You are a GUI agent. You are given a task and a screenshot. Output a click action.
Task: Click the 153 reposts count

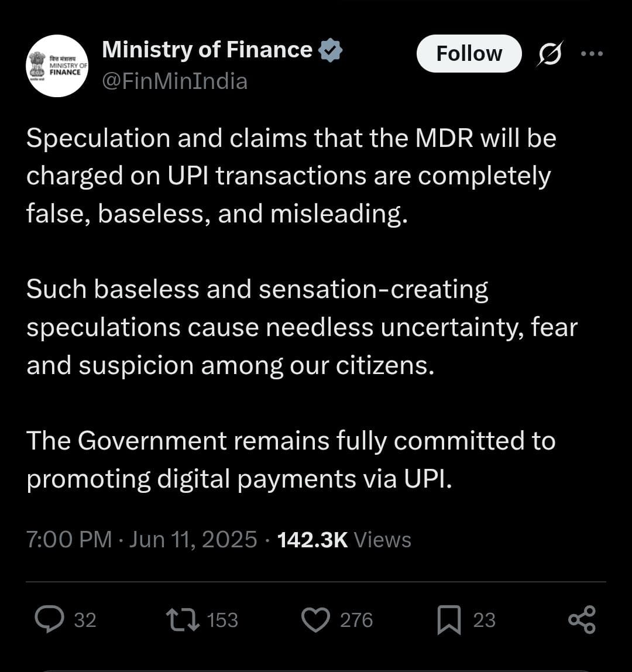click(x=222, y=620)
